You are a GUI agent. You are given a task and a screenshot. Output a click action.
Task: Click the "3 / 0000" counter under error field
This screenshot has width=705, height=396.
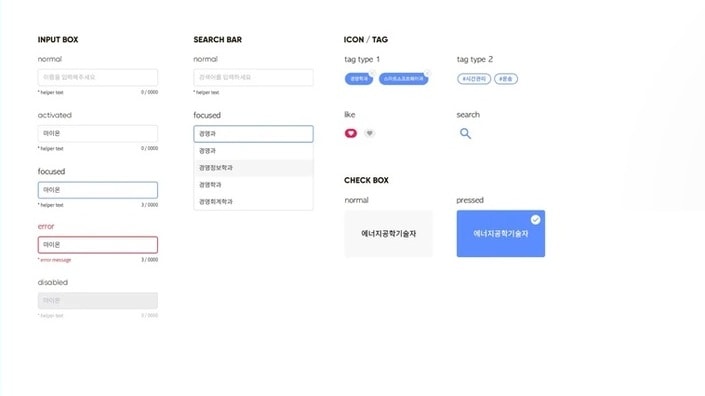[x=150, y=260]
